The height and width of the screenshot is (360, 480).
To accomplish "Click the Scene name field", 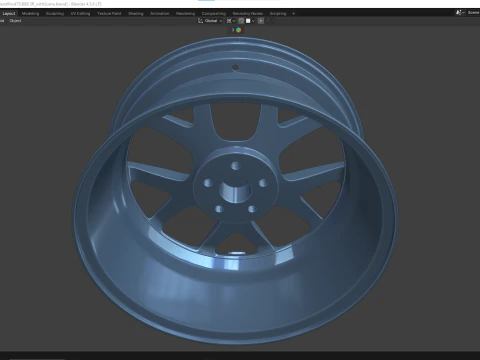I will [473, 13].
